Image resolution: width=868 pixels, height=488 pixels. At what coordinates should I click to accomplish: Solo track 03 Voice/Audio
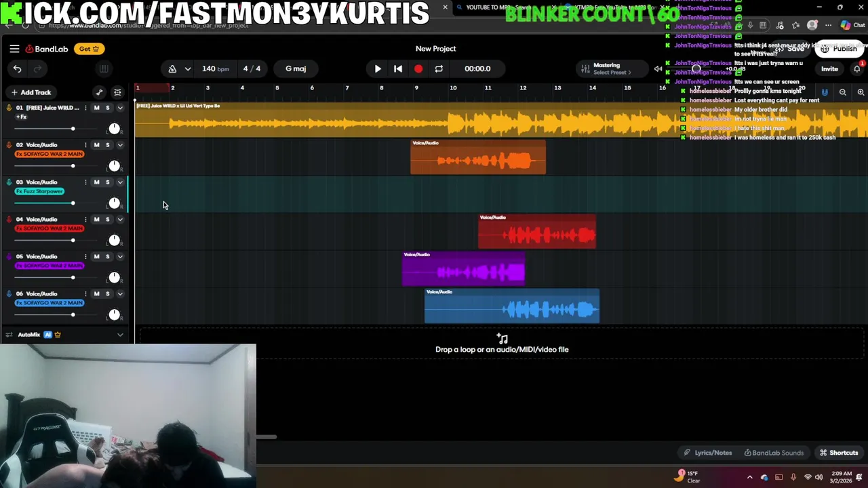[x=107, y=182]
